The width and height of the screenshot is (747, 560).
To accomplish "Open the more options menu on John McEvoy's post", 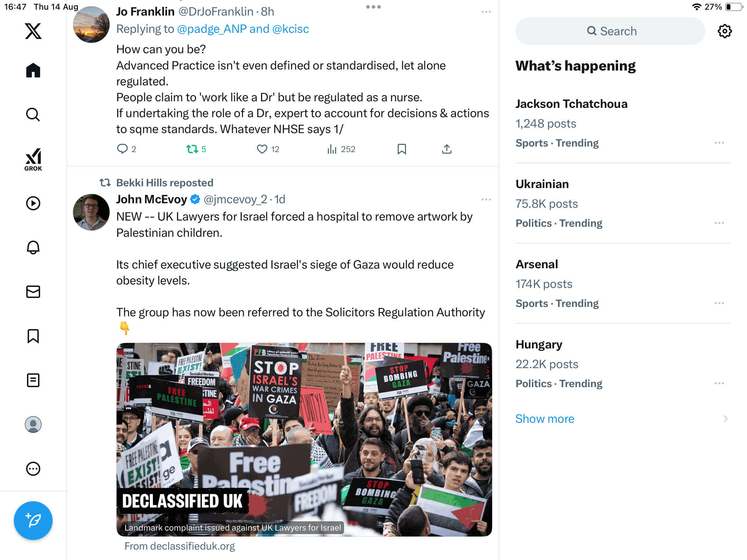I will coord(486,199).
